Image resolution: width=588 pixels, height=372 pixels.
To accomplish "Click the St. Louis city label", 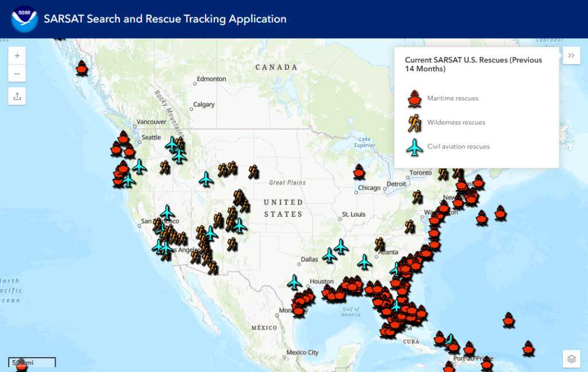I will [x=354, y=214].
